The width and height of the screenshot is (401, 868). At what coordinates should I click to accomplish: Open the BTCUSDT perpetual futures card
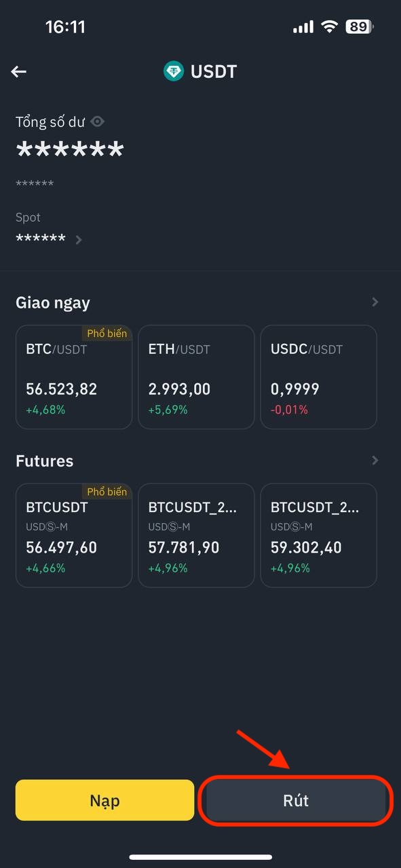(x=74, y=535)
